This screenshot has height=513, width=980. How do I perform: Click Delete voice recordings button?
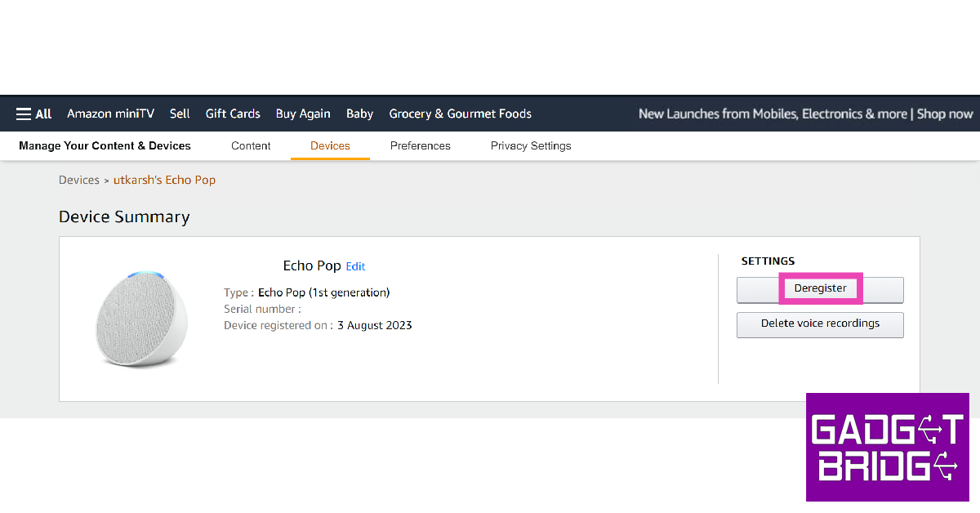pos(820,324)
